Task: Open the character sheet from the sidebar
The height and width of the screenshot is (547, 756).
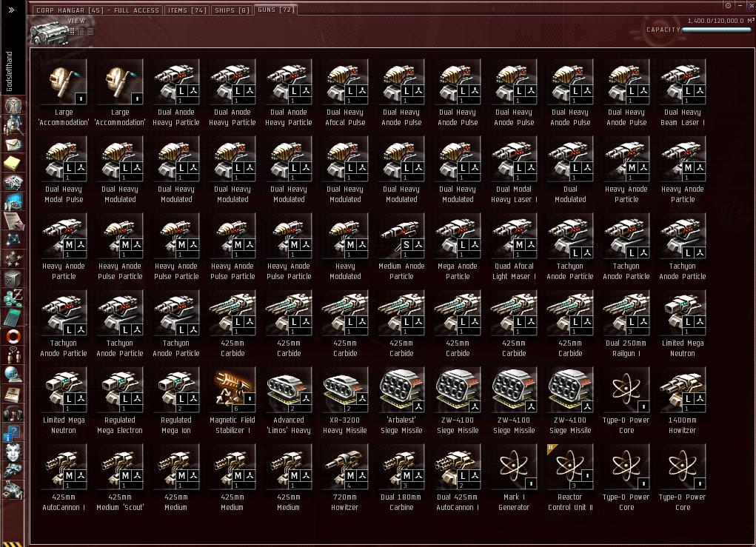Action: 13,106
